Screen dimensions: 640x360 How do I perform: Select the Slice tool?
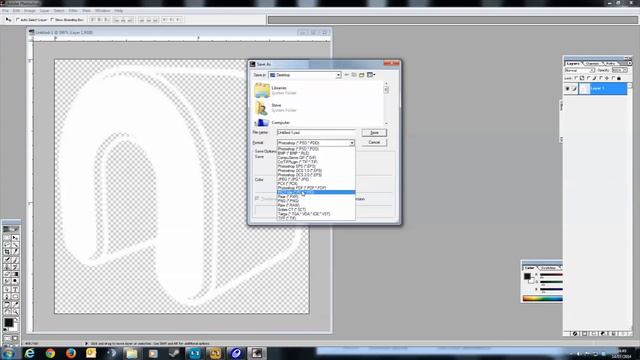click(15, 252)
